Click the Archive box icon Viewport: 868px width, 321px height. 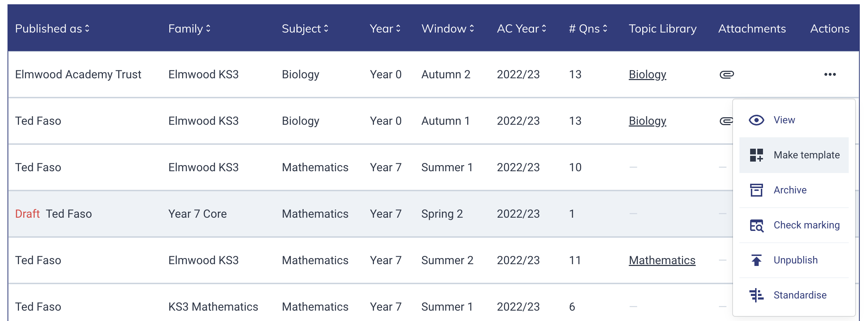756,190
